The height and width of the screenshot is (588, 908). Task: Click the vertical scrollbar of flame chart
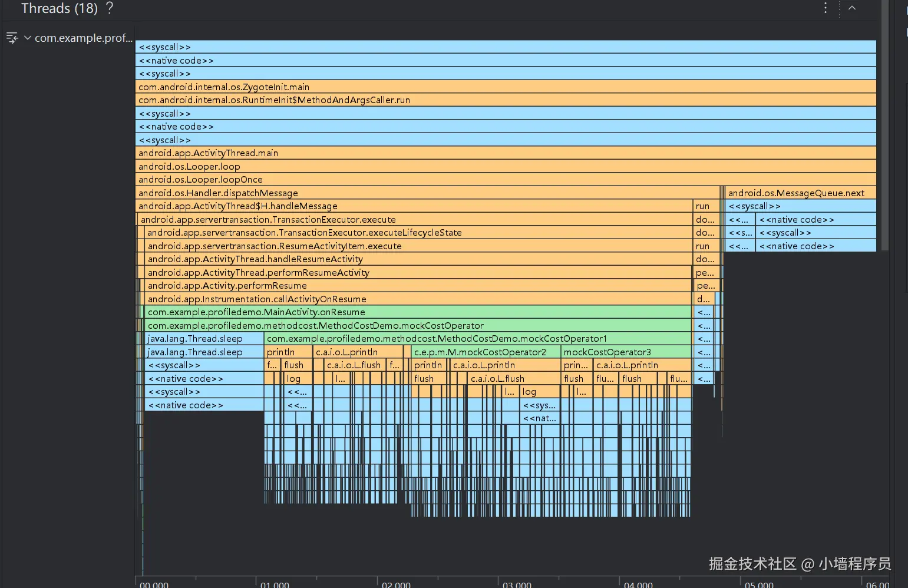pyautogui.click(x=885, y=125)
